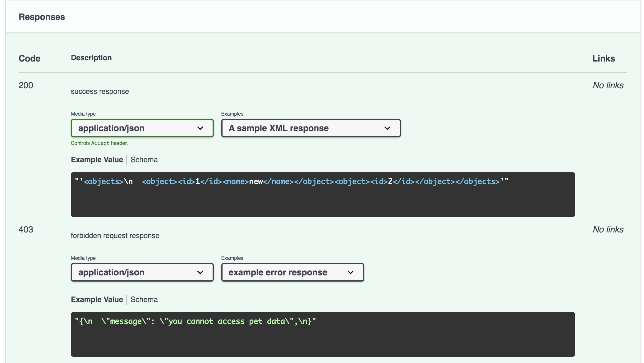
Task: Click the XML objects example code block
Action: point(323,194)
